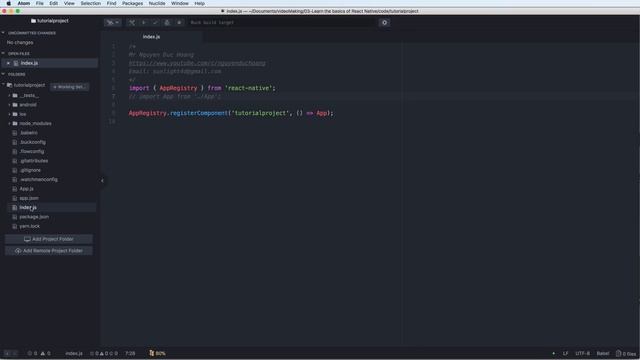The image size is (640, 360).
Task: Select the index.js editor tab
Action: tap(151, 37)
